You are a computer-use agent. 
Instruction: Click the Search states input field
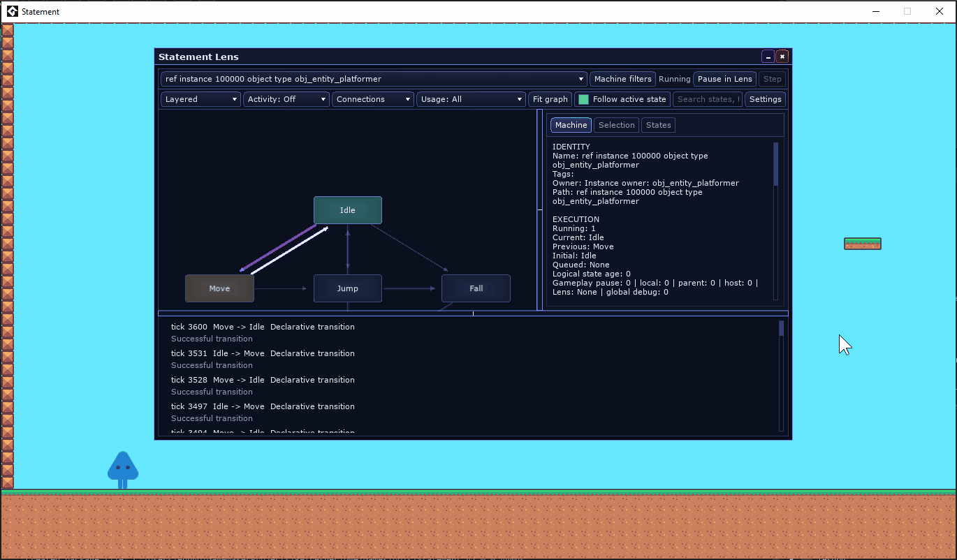(x=708, y=99)
